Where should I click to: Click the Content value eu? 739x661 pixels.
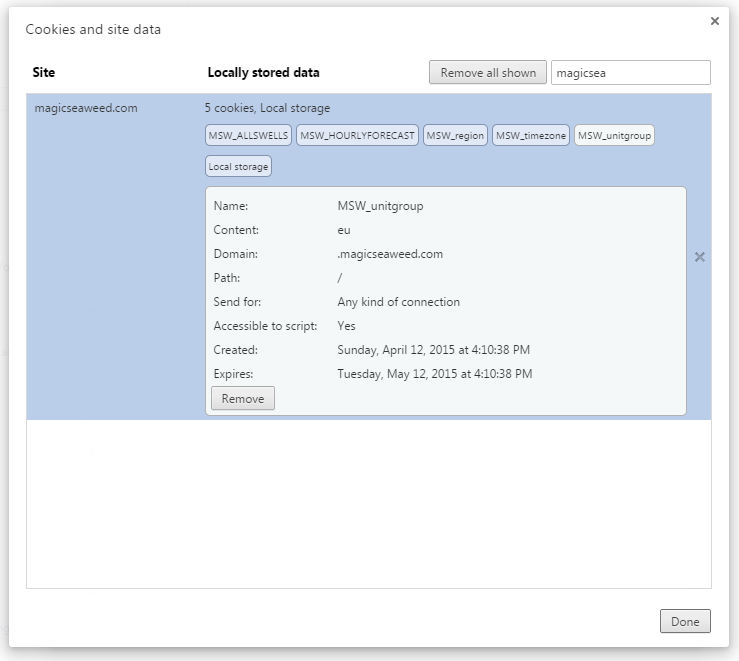pos(344,230)
